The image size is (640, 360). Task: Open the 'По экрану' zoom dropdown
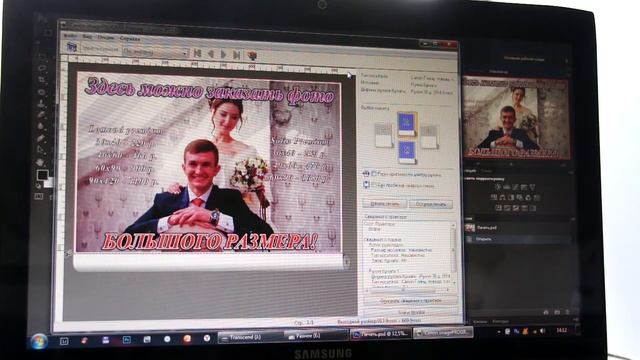[x=155, y=52]
